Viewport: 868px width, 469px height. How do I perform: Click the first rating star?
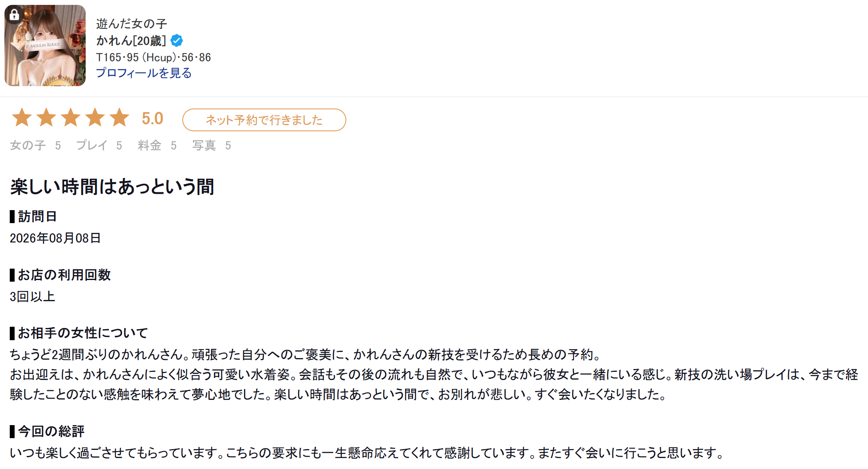(x=22, y=117)
